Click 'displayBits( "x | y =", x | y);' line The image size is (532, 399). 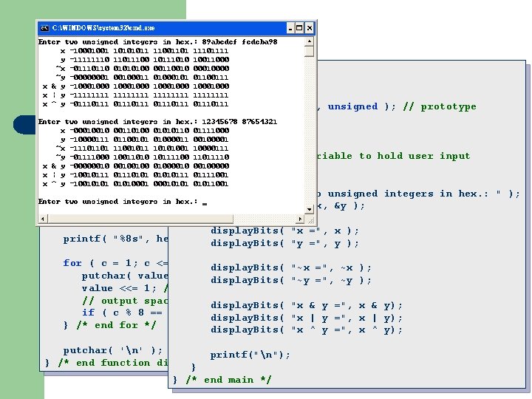pos(307,318)
